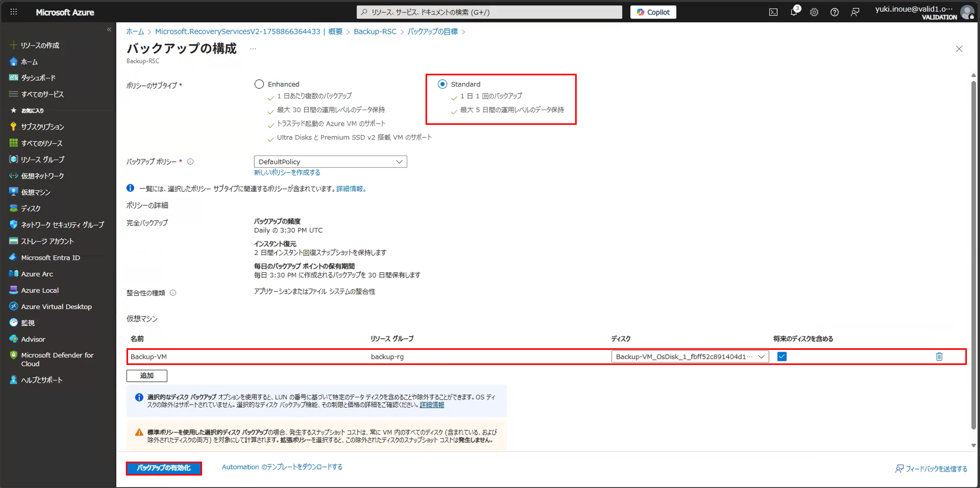Collapse the left sidebar chevron
The width and height of the screenshot is (980, 488).
109,30
